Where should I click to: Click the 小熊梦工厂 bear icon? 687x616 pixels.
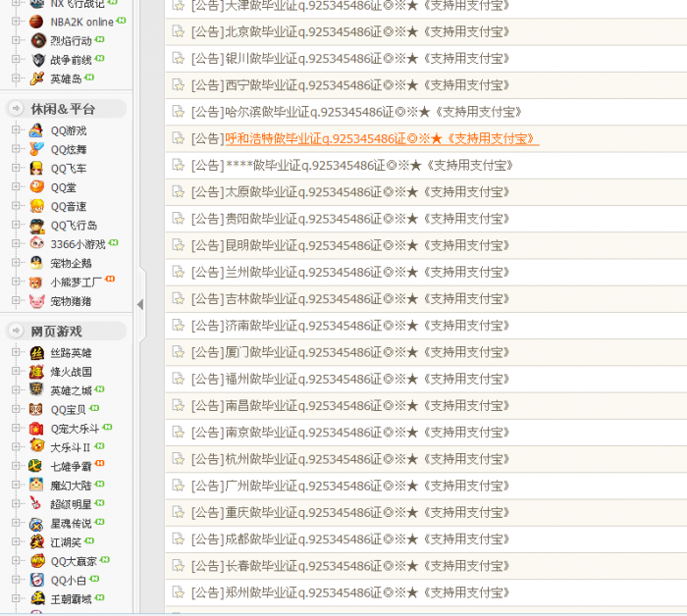(36, 282)
